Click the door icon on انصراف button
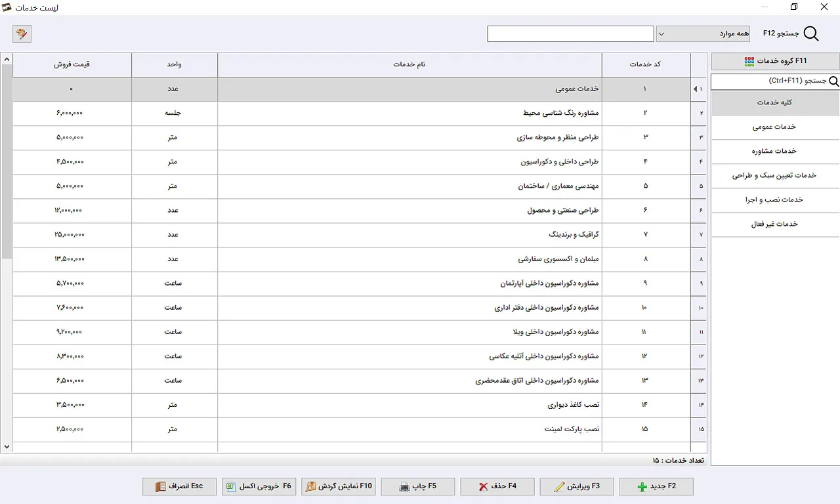 point(160,487)
